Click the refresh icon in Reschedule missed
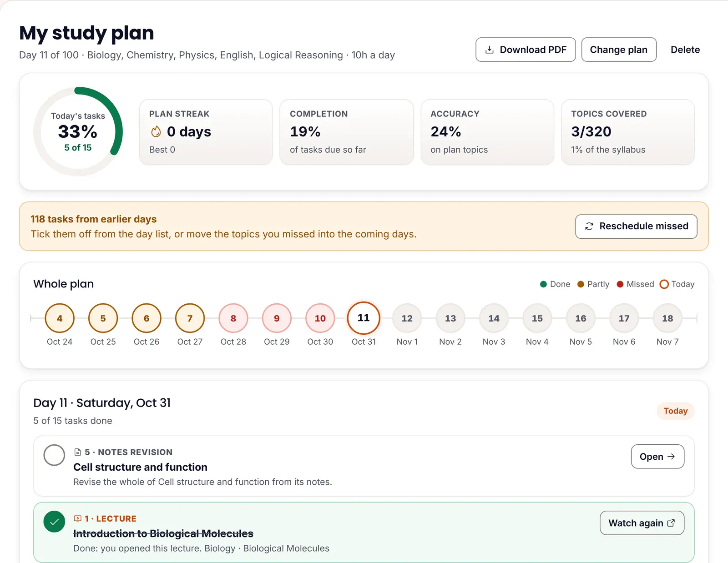Screen dimensions: 728x563 click(589, 226)
